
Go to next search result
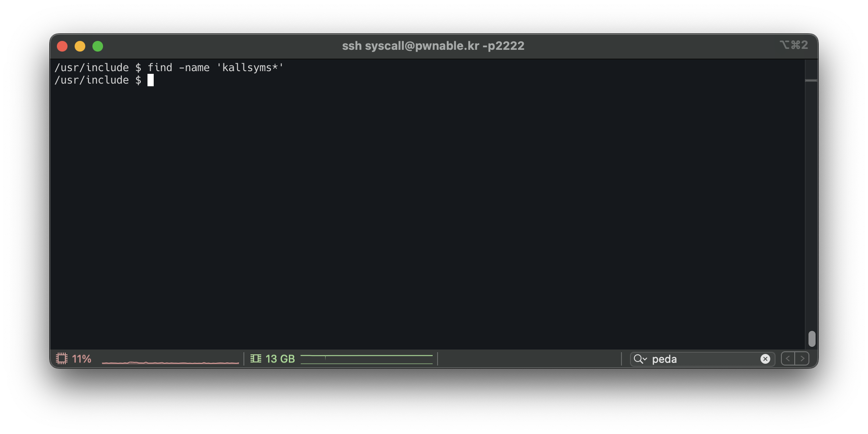tap(802, 358)
